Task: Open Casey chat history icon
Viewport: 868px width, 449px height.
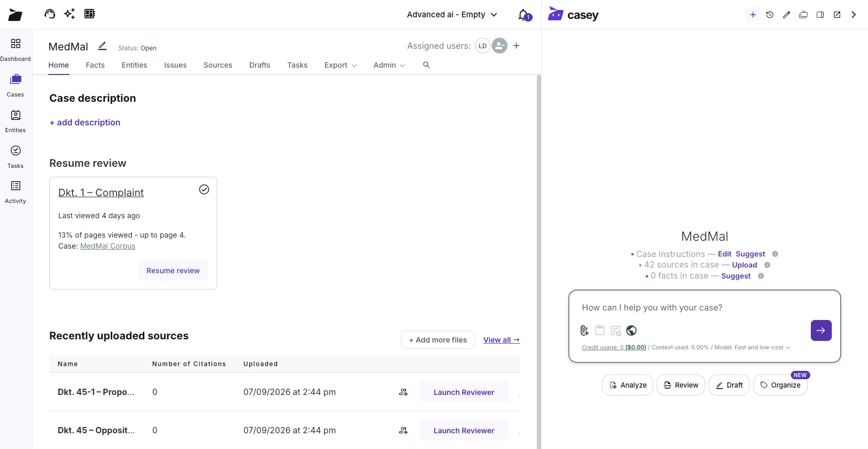Action: [x=770, y=15]
